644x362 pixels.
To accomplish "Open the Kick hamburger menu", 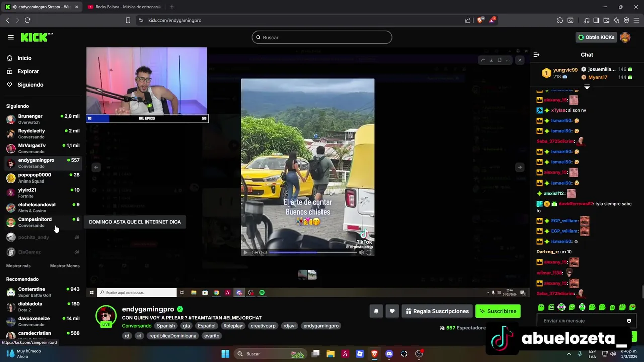I will [x=11, y=37].
